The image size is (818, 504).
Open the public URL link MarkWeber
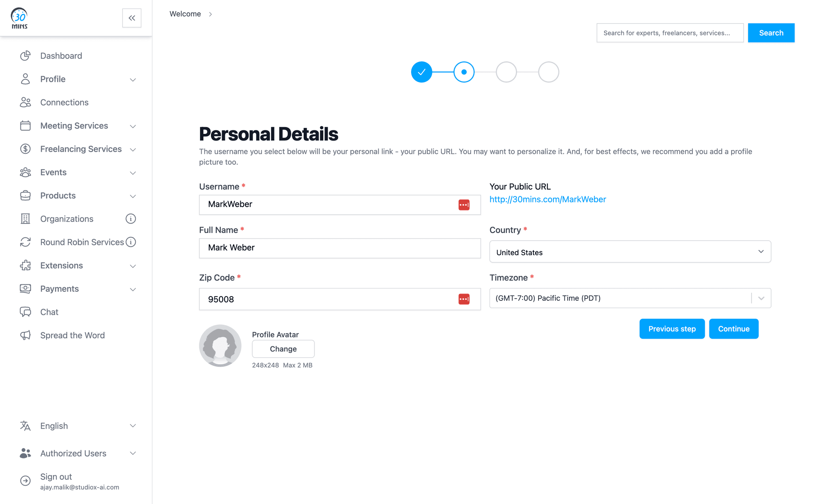point(548,199)
